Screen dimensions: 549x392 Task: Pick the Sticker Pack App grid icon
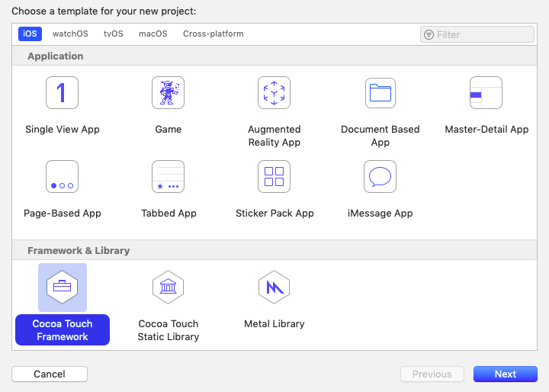tap(274, 177)
